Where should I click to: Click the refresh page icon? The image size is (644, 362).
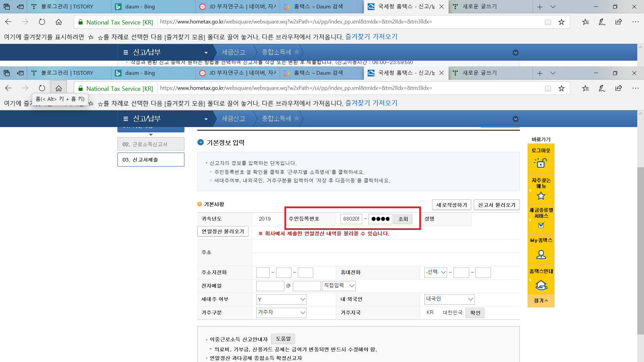pos(42,88)
